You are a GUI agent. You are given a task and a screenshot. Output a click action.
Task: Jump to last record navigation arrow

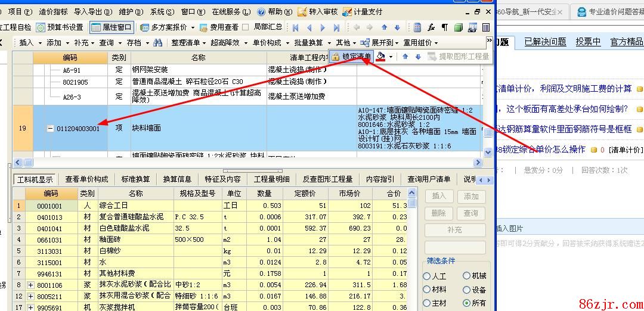coord(336,27)
